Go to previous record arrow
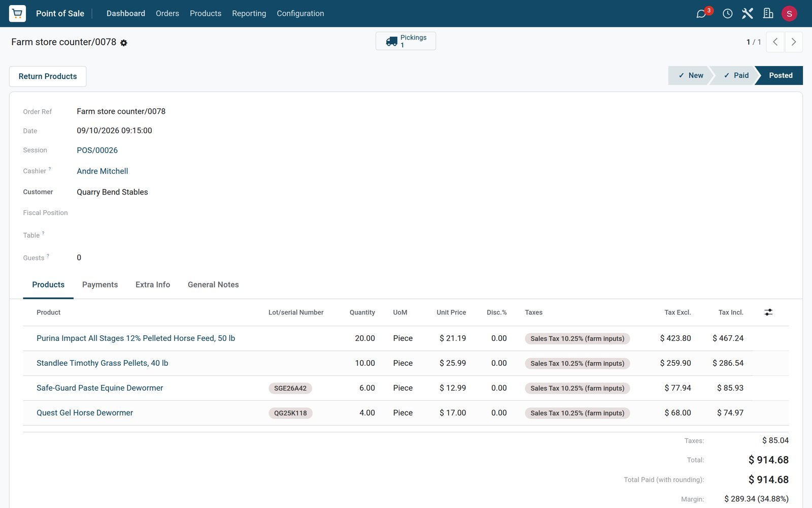Screen dimensions: 812x508 pyautogui.click(x=775, y=42)
